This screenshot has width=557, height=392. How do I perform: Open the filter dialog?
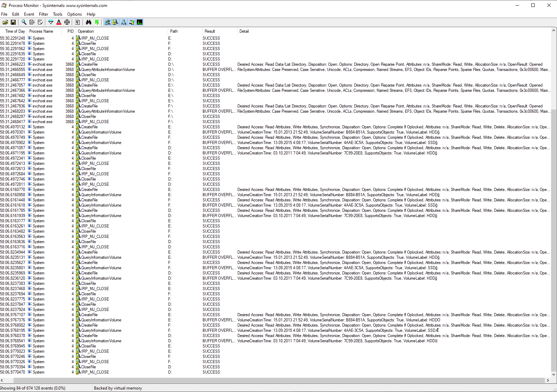[50, 22]
